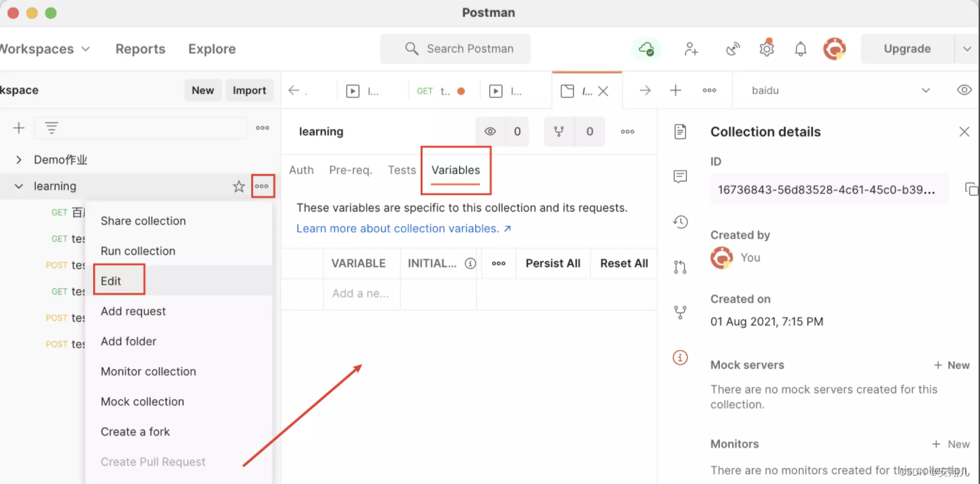980x484 pixels.
Task: Open Learn more about collection variables link
Action: [x=404, y=229]
